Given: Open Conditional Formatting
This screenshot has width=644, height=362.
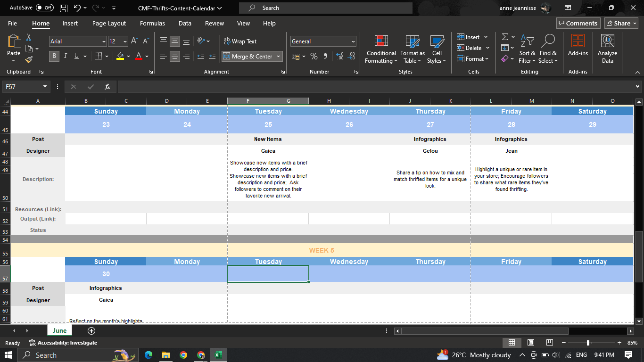Looking at the screenshot, I should [381, 49].
